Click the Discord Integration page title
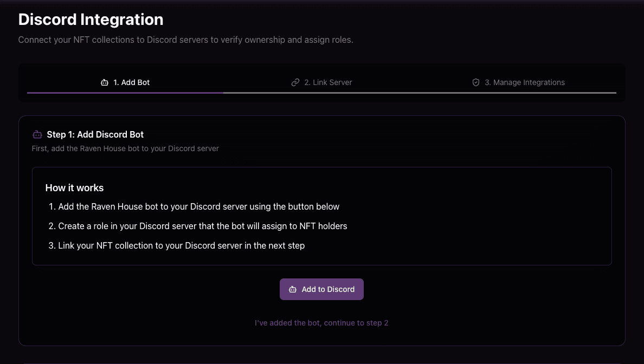The image size is (644, 364). [x=91, y=19]
